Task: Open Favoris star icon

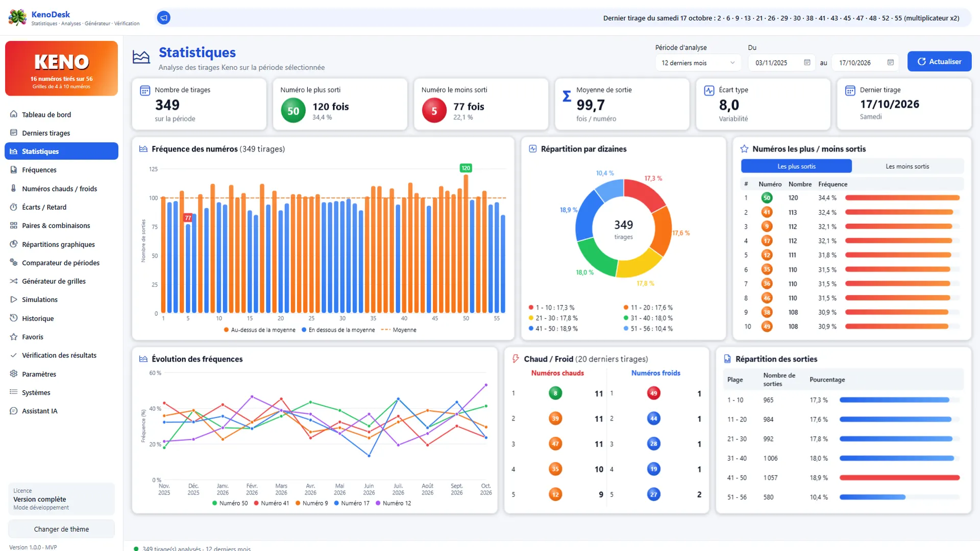Action: 14,337
